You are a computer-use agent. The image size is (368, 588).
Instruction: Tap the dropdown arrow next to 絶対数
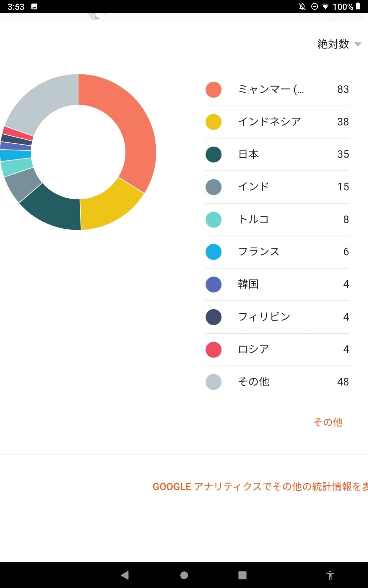point(358,44)
